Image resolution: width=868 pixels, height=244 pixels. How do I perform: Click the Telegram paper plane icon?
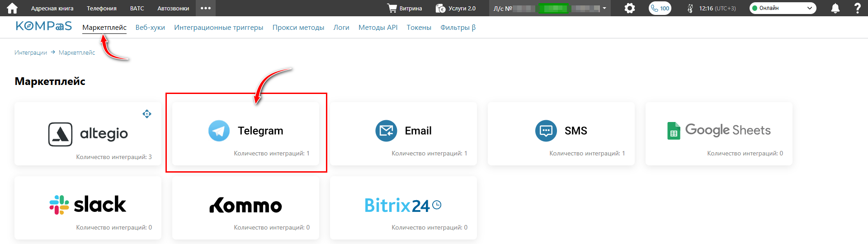219,131
